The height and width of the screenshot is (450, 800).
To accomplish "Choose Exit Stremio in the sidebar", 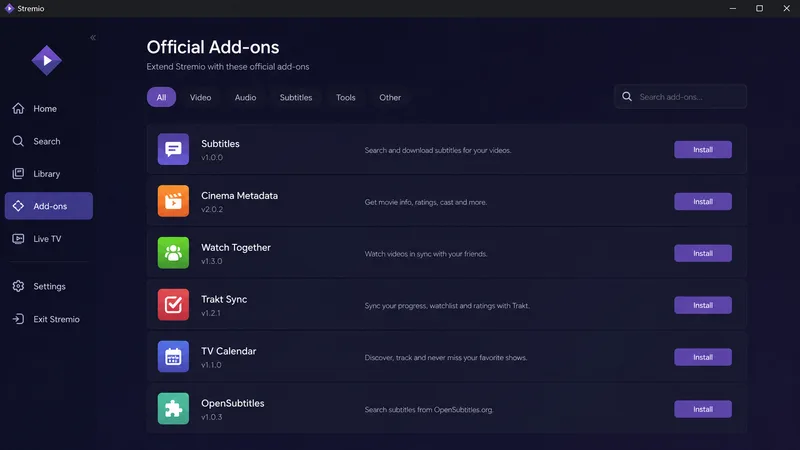I will 56,319.
